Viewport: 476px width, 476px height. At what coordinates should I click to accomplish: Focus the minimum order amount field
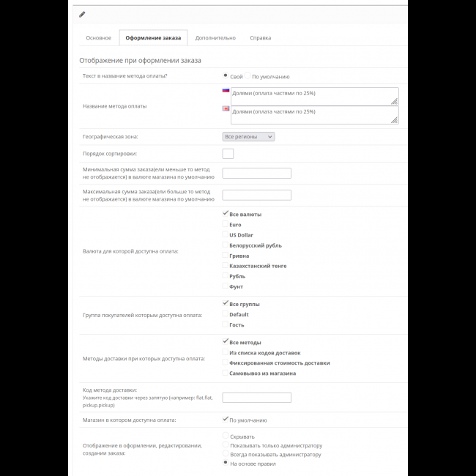point(256,174)
